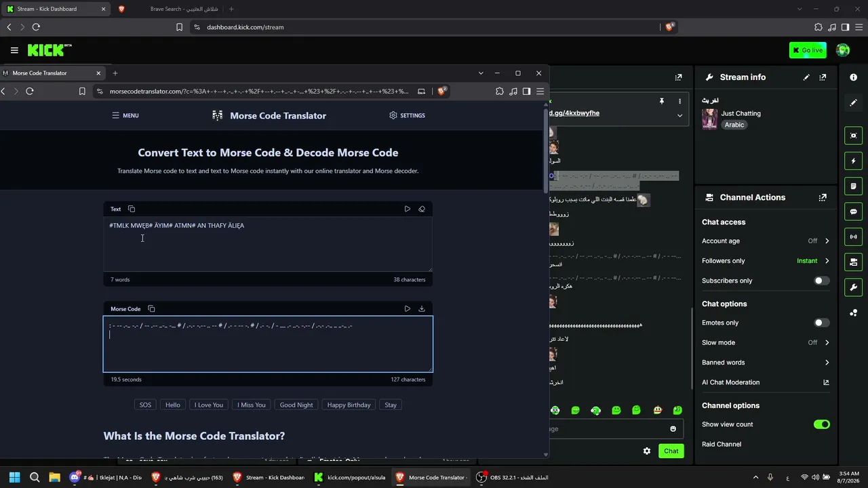Screen dimensions: 868x488
Task: Pop out the chat panel
Action: pos(678,77)
